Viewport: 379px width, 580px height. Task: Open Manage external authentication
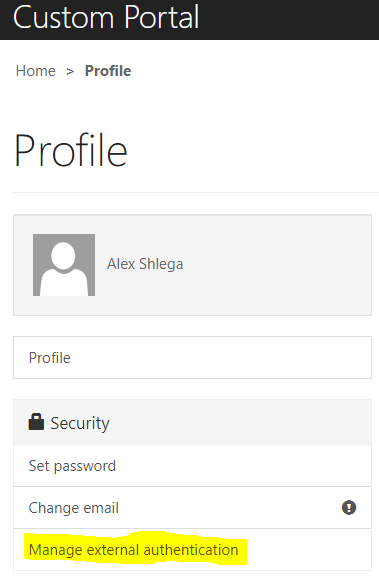click(x=133, y=550)
